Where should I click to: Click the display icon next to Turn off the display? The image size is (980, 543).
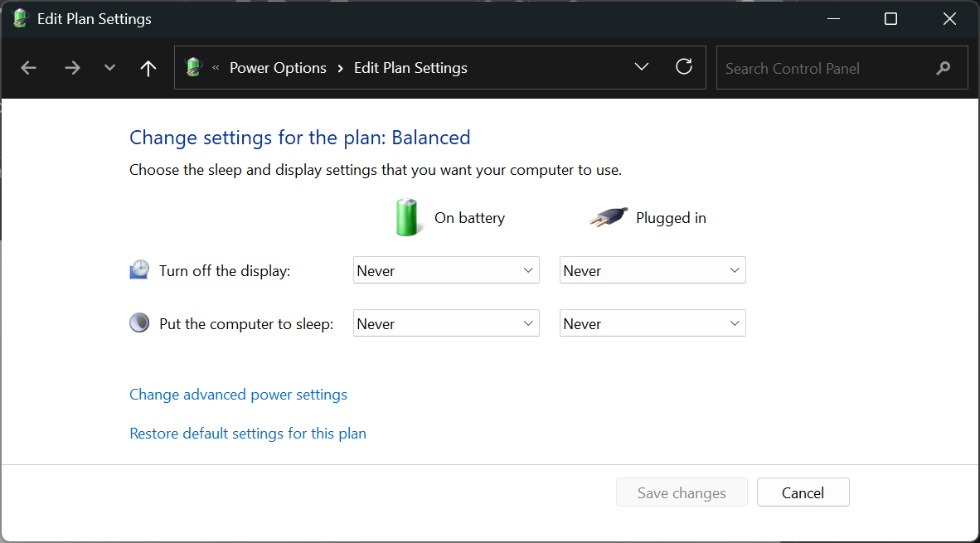pyautogui.click(x=138, y=269)
